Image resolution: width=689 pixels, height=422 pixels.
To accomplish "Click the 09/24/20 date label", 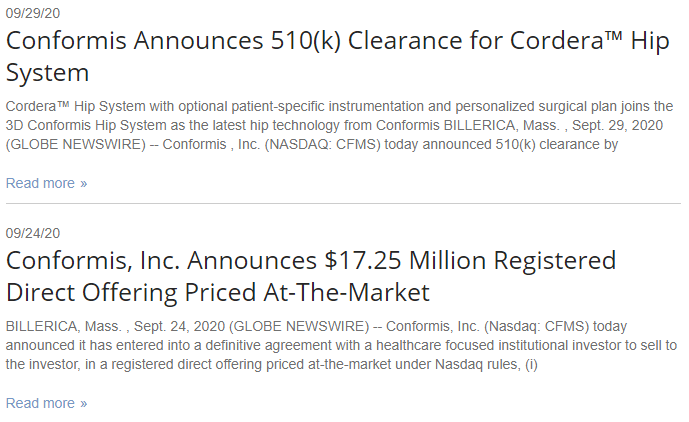I will pyautogui.click(x=33, y=233).
